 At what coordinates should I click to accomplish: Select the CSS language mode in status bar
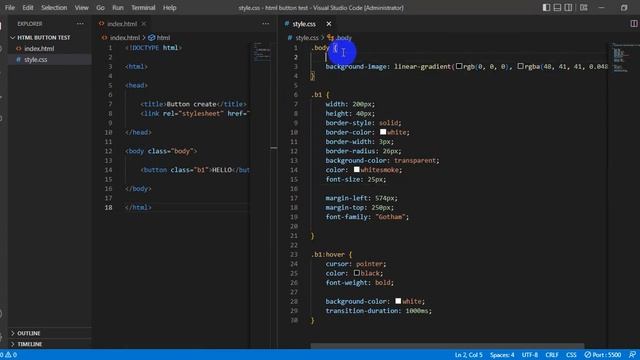[571, 355]
